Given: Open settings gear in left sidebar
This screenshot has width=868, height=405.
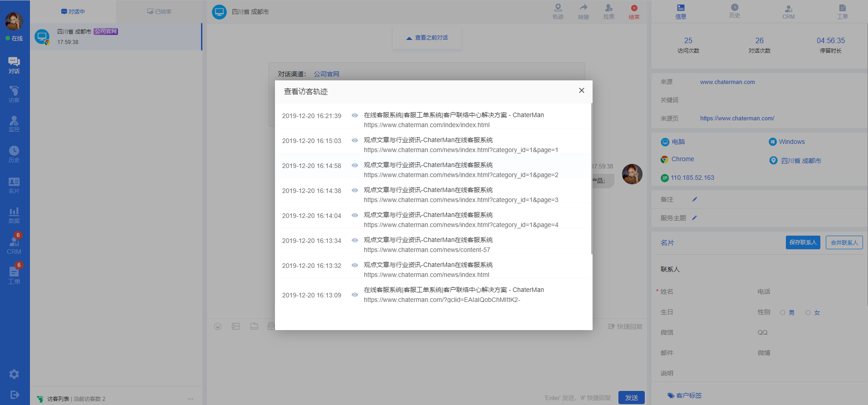Looking at the screenshot, I should pos(14,374).
